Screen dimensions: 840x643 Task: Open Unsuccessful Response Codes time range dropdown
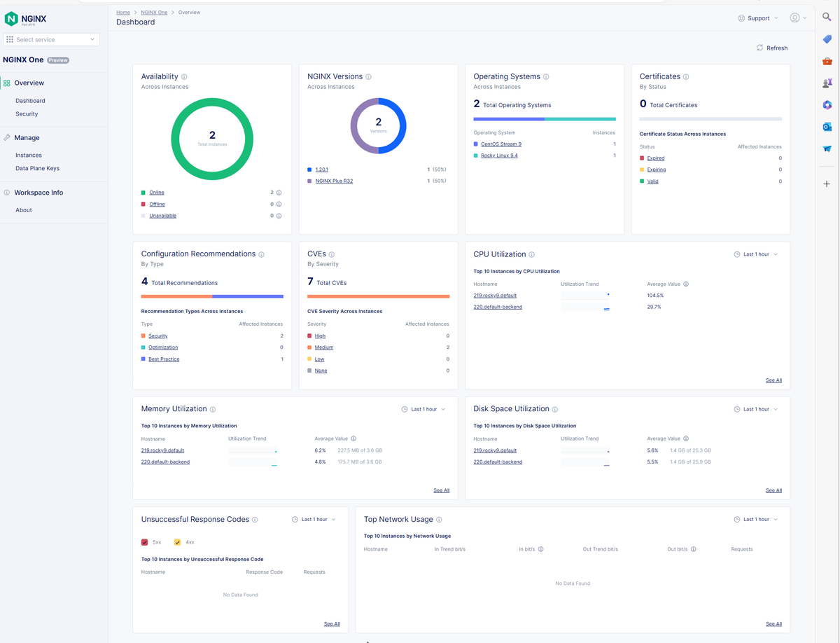pyautogui.click(x=314, y=520)
